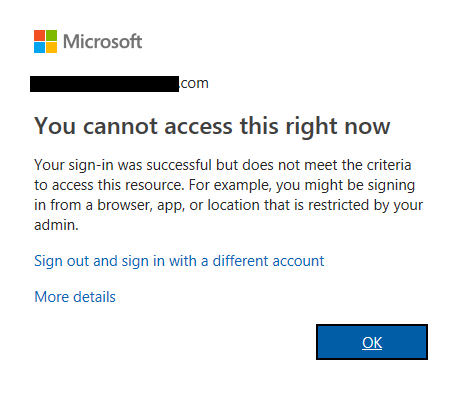Viewport: 472px width, 413px height.
Task: Select the red square in the logo
Action: (39, 36)
